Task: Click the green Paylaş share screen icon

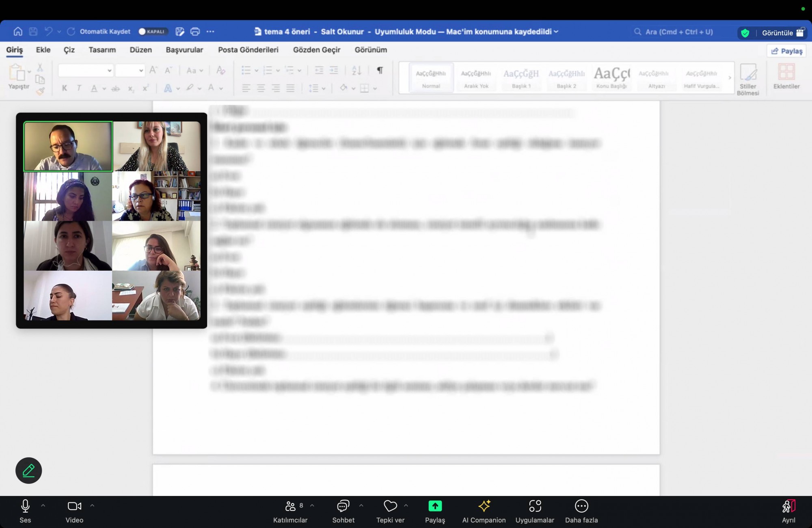Action: pyautogui.click(x=435, y=506)
